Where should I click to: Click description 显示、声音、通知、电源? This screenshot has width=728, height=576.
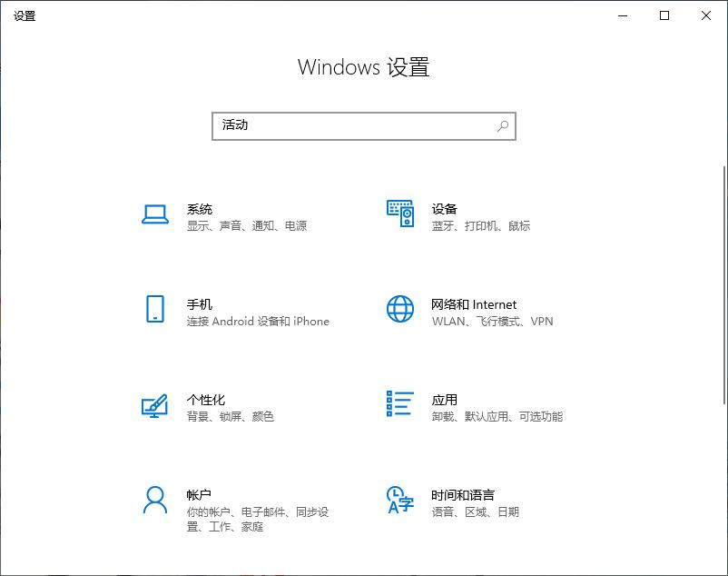tap(247, 225)
